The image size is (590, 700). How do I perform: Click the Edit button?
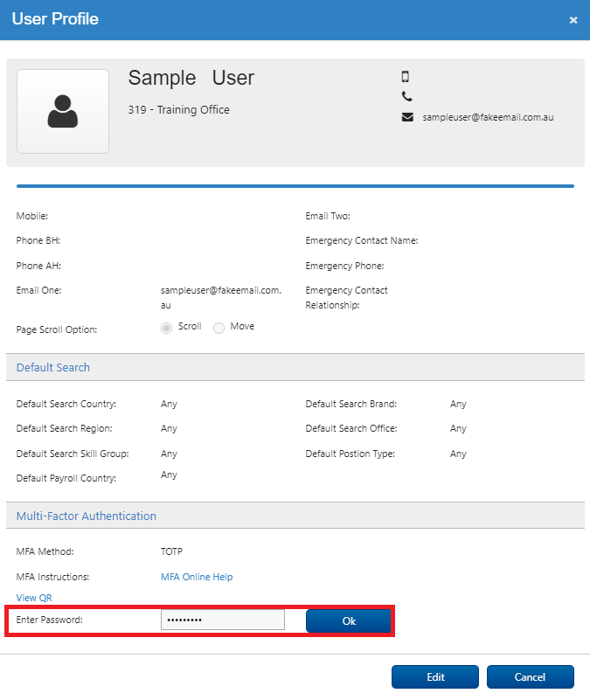[435, 676]
